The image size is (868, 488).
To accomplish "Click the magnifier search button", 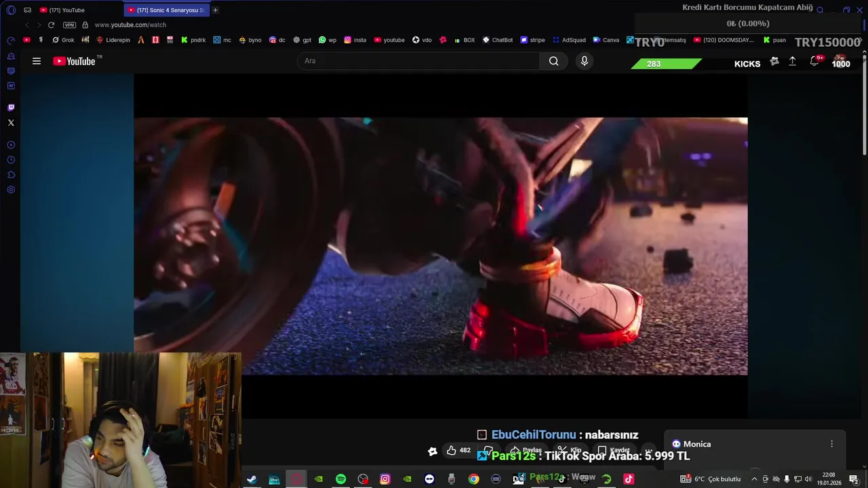I will click(554, 61).
